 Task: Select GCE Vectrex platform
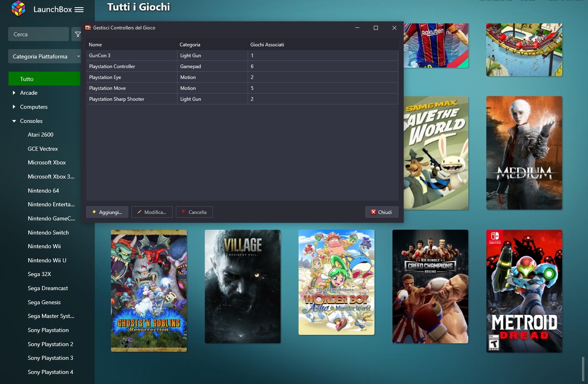click(43, 149)
